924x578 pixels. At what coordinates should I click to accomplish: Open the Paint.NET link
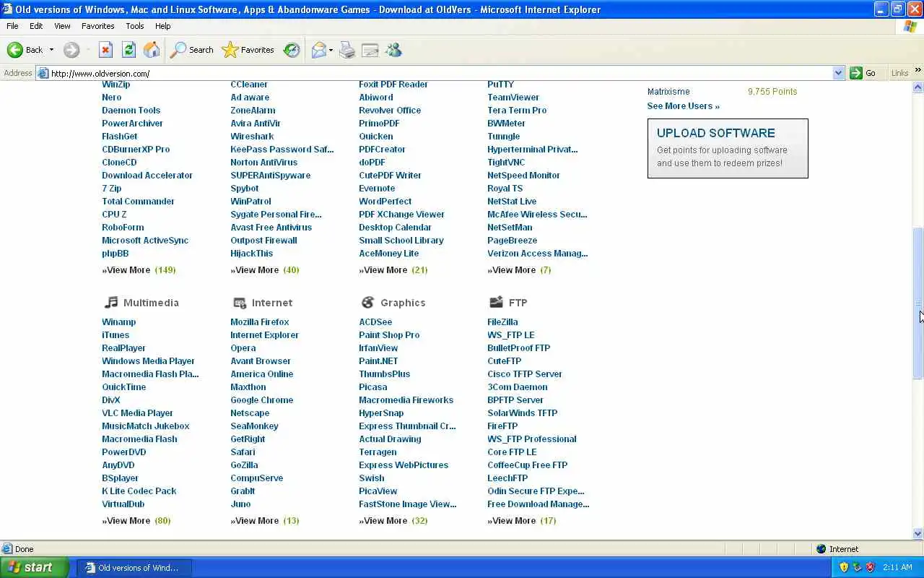(378, 361)
